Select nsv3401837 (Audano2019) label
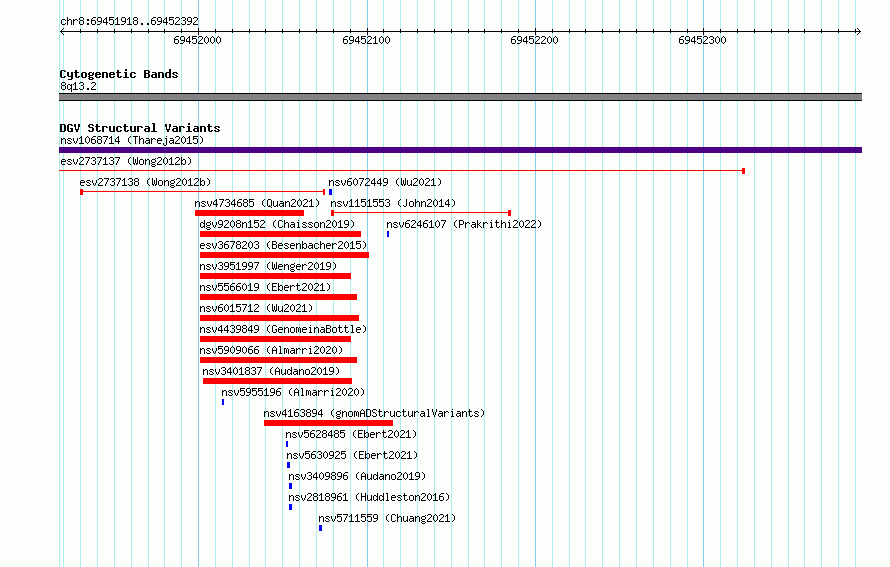Image resolution: width=890 pixels, height=567 pixels. click(x=271, y=371)
